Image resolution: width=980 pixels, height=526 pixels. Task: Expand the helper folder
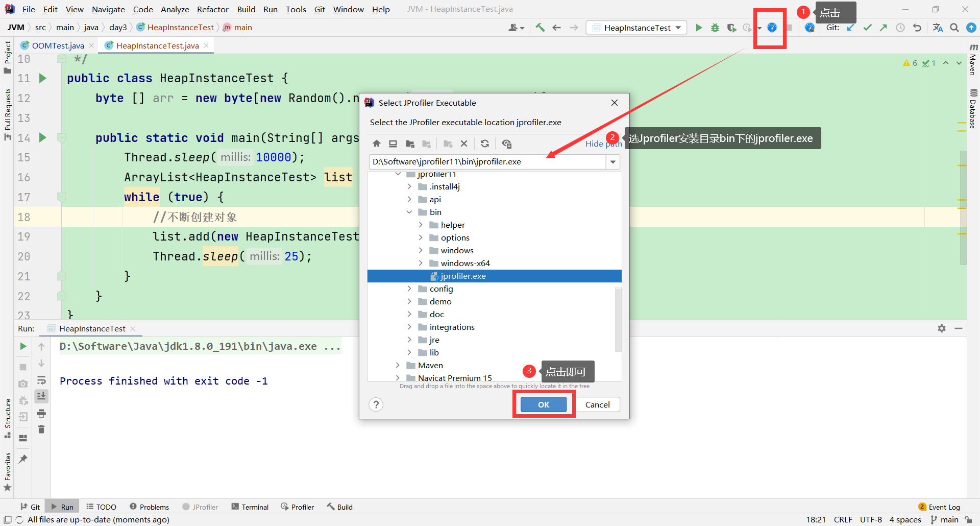coord(421,225)
